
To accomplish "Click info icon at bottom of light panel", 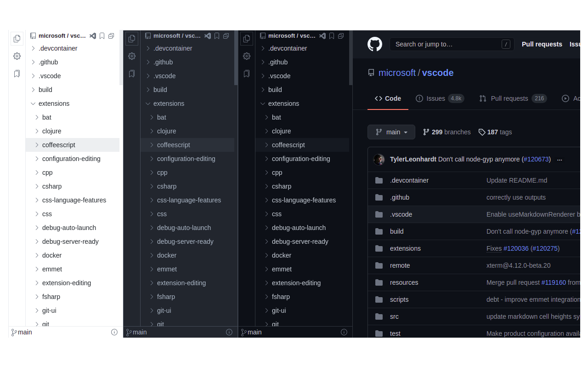I will 114,332.
